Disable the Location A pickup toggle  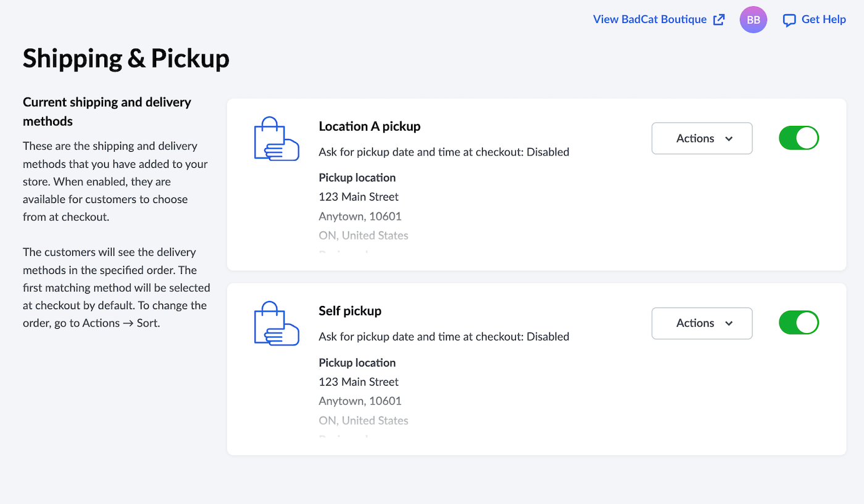799,138
